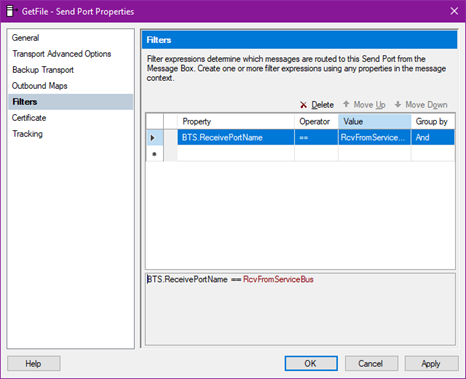Click empty Property cell in new row
The image size is (466, 379).
tap(236, 154)
